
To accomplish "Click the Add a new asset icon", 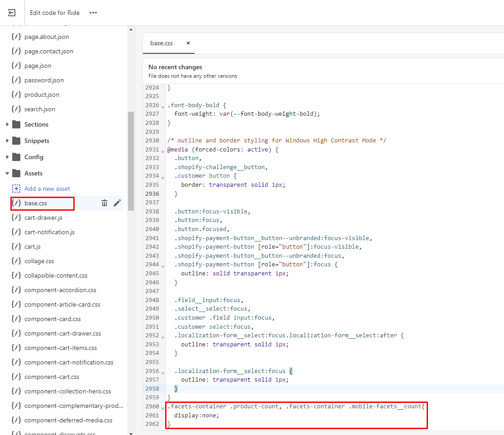I will tap(16, 189).
